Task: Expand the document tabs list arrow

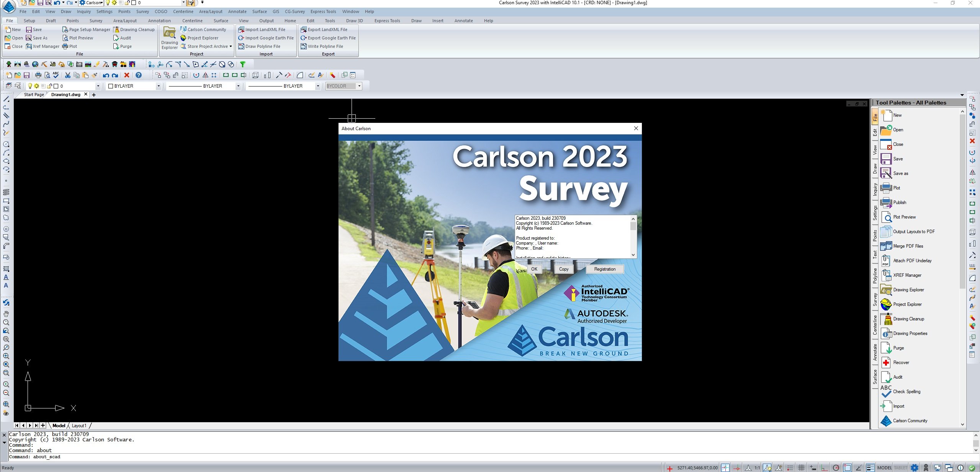Action: click(962, 95)
